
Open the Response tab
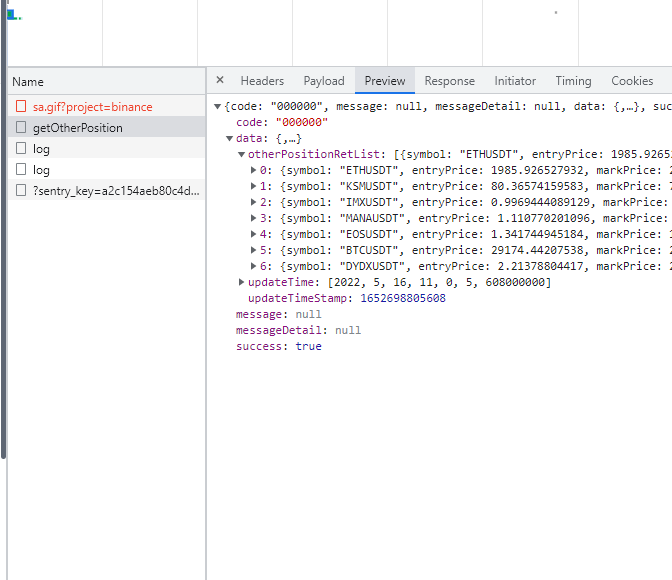[x=450, y=81]
